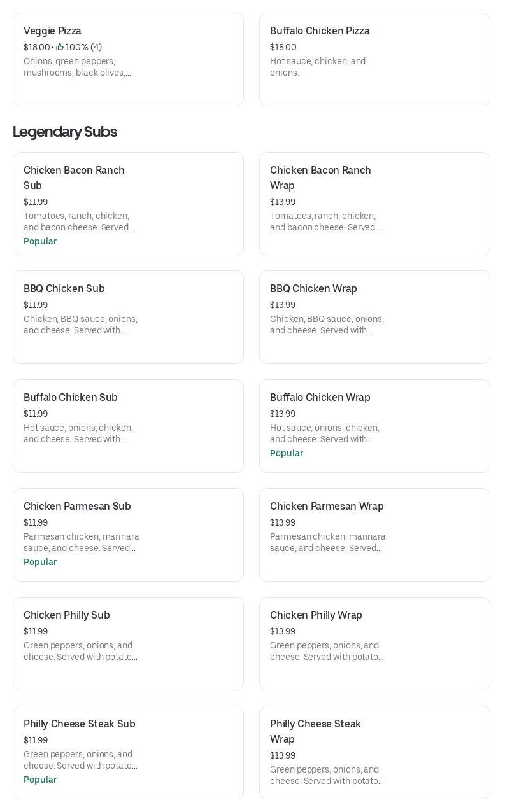
Task: Open the Veggie Pizza menu item
Action: pyautogui.click(x=128, y=59)
